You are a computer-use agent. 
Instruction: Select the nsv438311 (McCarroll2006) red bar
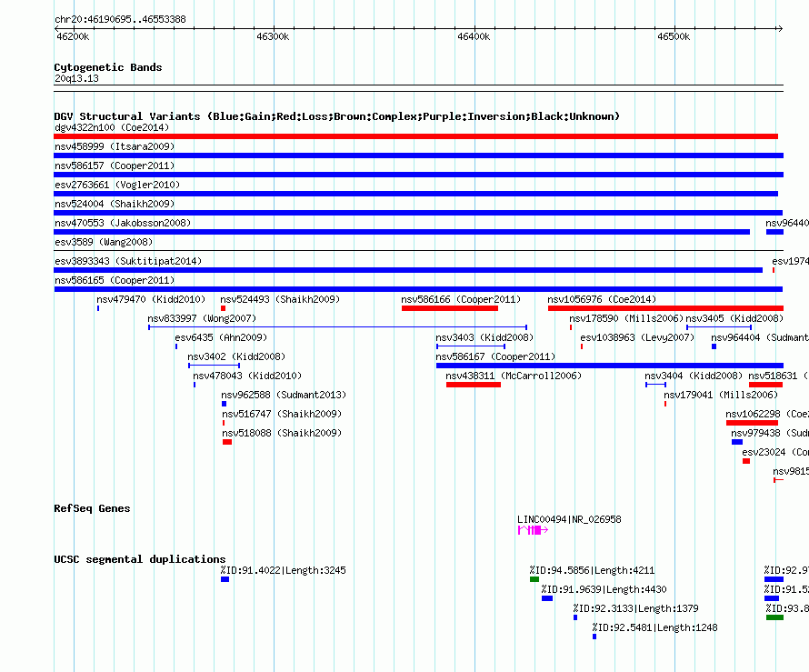(x=474, y=385)
